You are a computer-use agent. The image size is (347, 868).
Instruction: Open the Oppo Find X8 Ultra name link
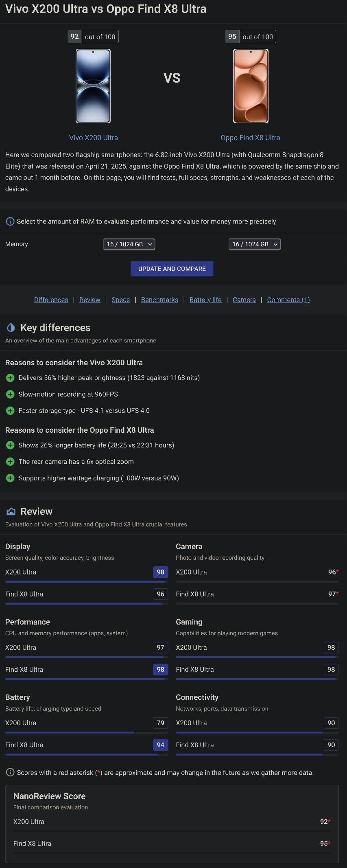click(250, 138)
